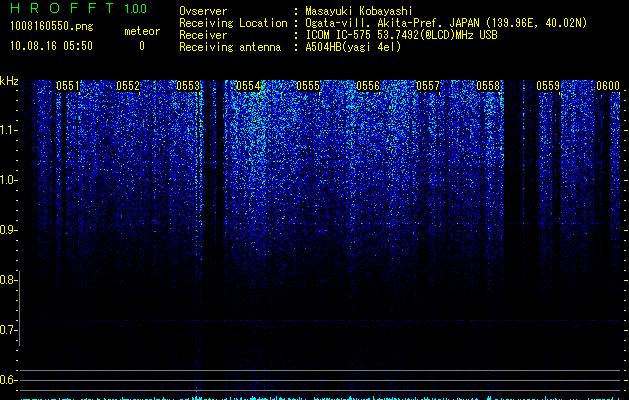The height and width of the screenshot is (400, 629).
Task: Click the 'Receiving Location' label
Action: [233, 23]
